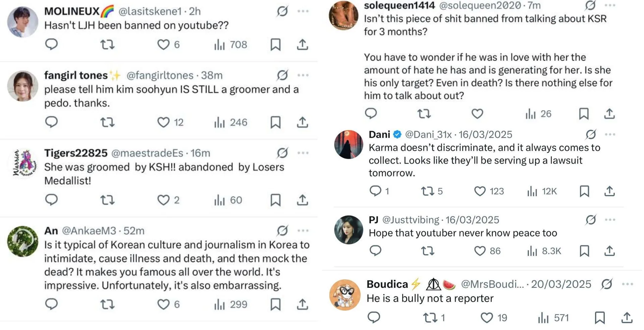Viewport: 644px width, 330px height.
Task: Reply to MOLINEUX's tweet
Action: pyautogui.click(x=51, y=44)
